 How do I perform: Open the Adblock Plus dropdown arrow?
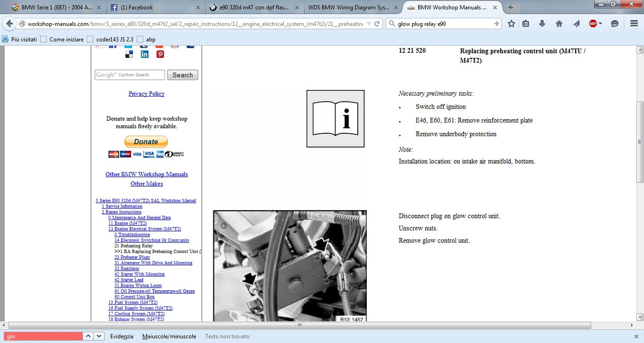point(601,24)
